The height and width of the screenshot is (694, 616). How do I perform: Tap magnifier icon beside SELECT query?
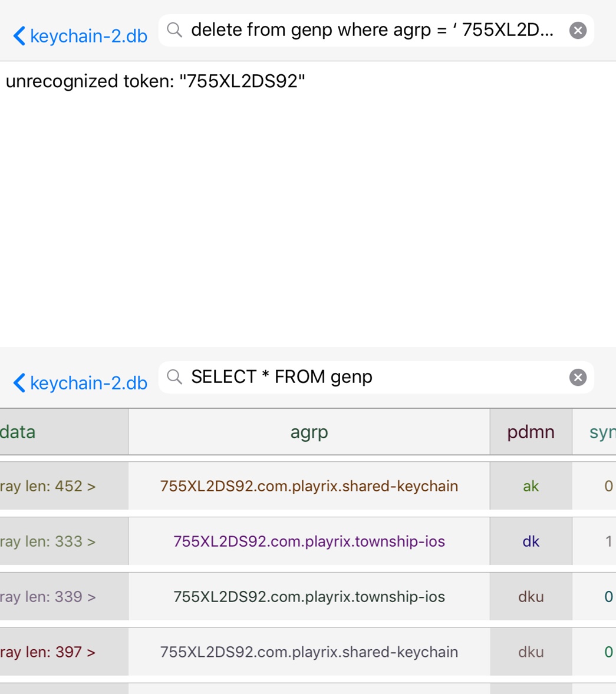pyautogui.click(x=174, y=377)
